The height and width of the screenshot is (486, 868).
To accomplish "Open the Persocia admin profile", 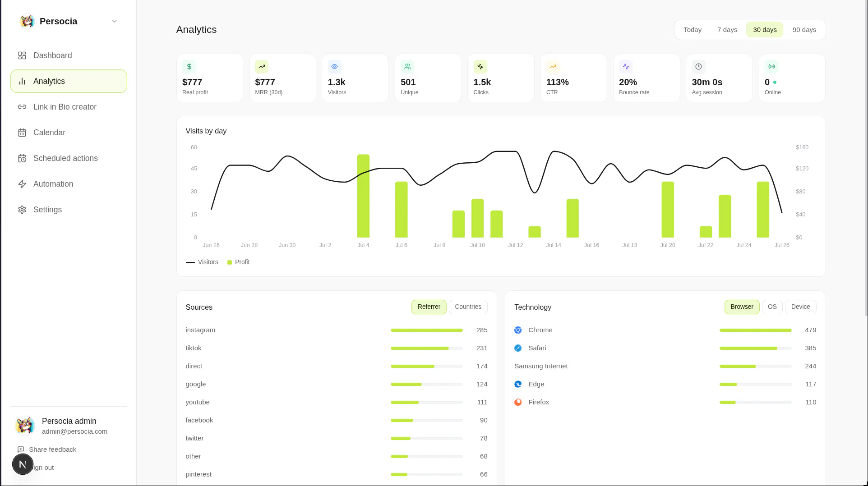I will (x=69, y=426).
